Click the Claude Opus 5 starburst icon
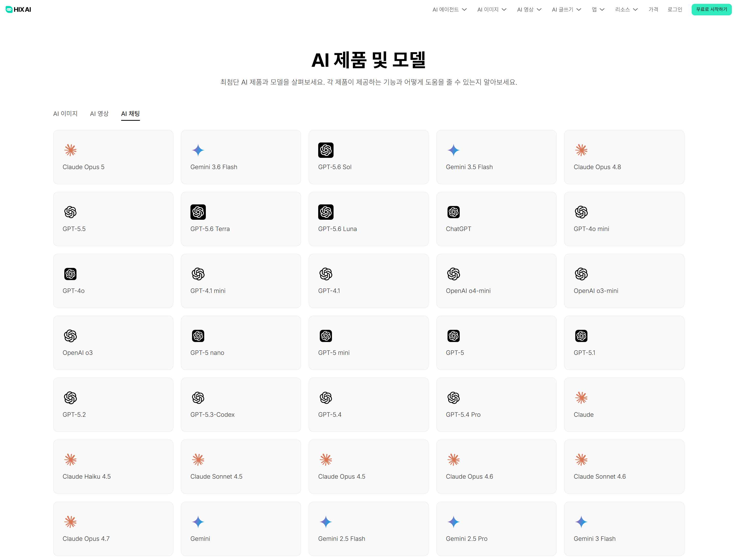The image size is (738, 560). (70, 150)
